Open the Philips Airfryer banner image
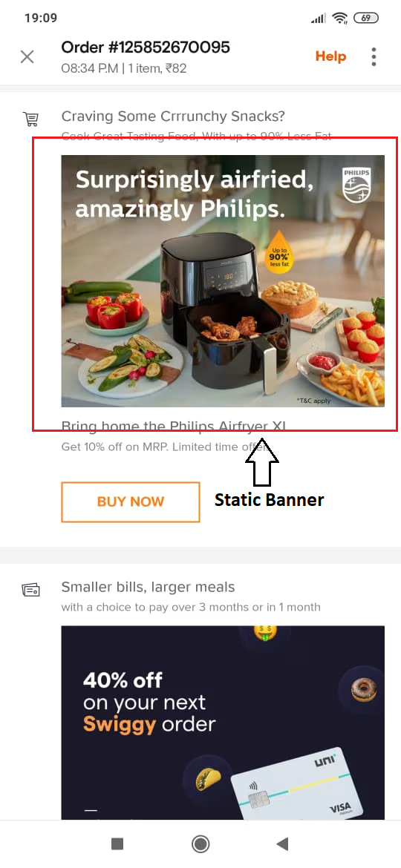Screen dimensions: 401x868 click(x=223, y=281)
